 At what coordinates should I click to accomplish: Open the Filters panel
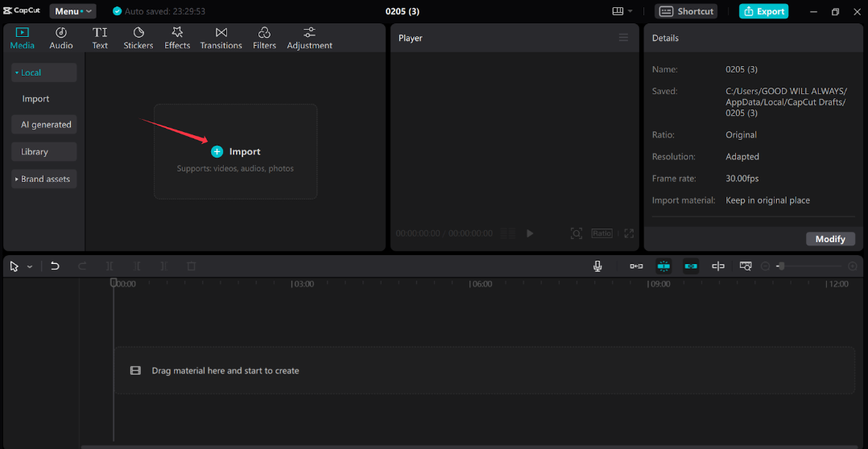(x=264, y=38)
